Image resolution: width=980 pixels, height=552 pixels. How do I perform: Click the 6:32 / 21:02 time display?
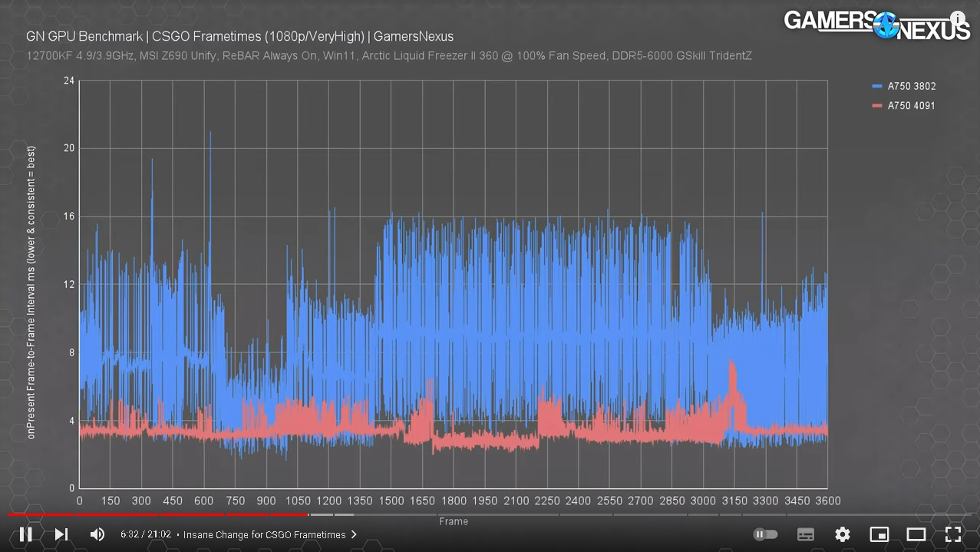pos(145,534)
